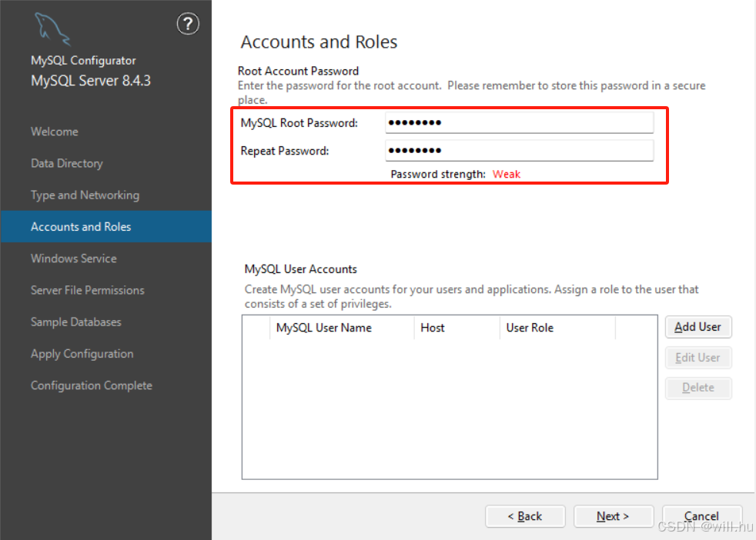Click the Delete user button
756x540 pixels.
click(x=698, y=388)
